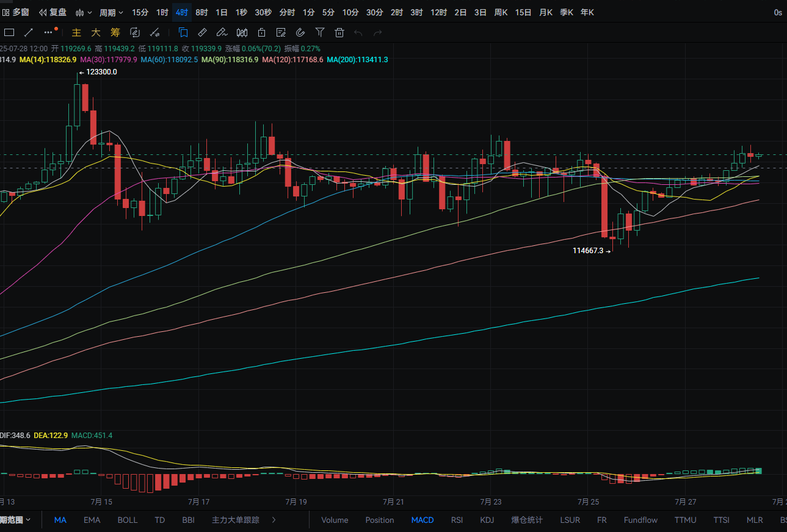Screen dimensions: 787x532
Task: Click the trash delete drawings icon
Action: [x=339, y=32]
